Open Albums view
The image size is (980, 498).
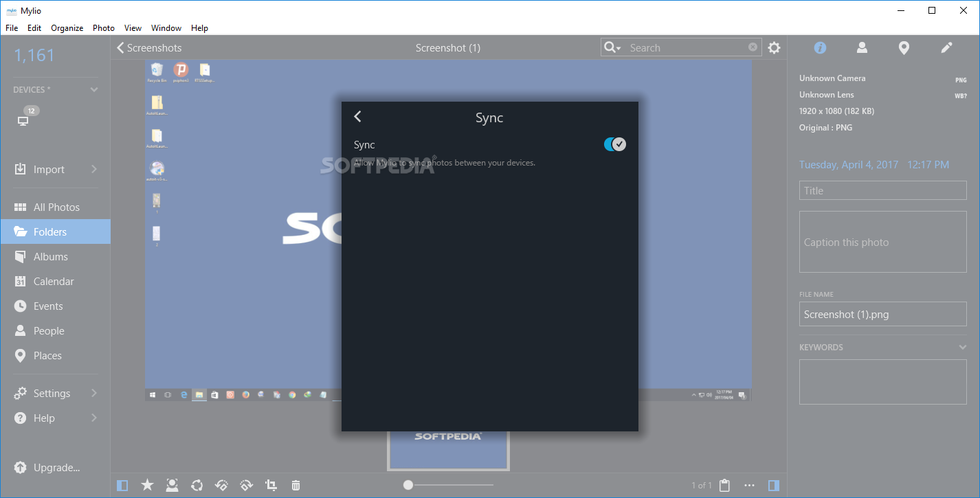[55, 256]
